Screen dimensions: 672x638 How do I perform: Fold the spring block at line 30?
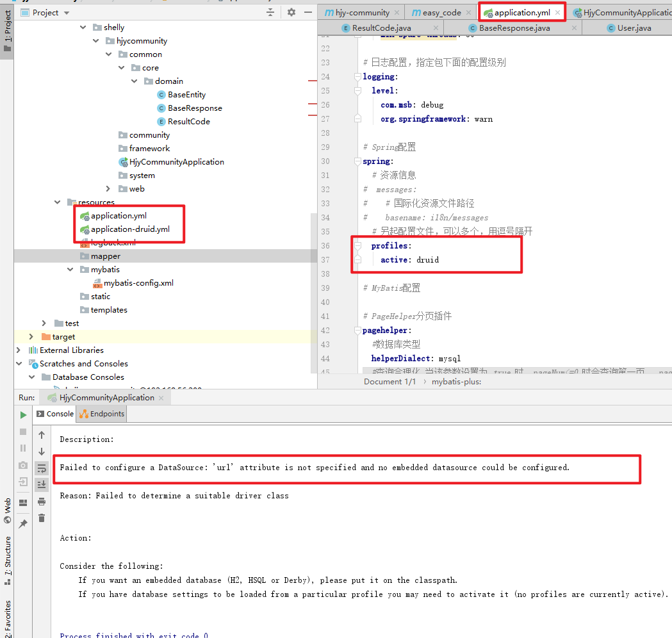tap(357, 161)
